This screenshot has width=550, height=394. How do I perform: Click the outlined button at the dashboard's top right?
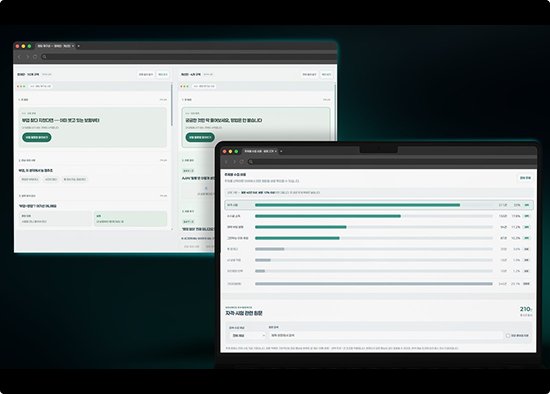(x=525, y=178)
